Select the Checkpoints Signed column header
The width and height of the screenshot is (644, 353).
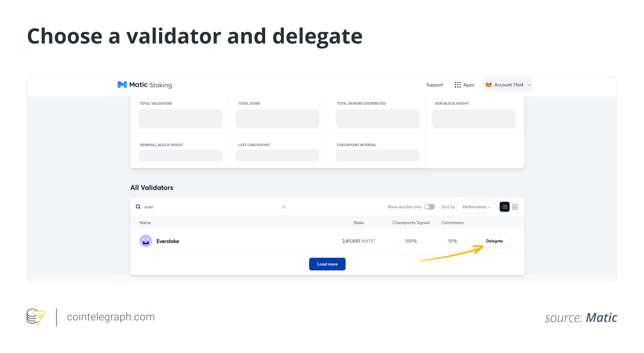(x=410, y=222)
